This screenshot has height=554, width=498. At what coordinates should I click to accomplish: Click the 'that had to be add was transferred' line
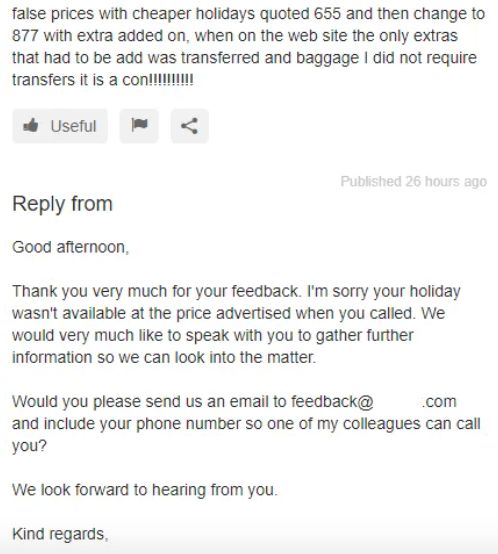[244, 58]
